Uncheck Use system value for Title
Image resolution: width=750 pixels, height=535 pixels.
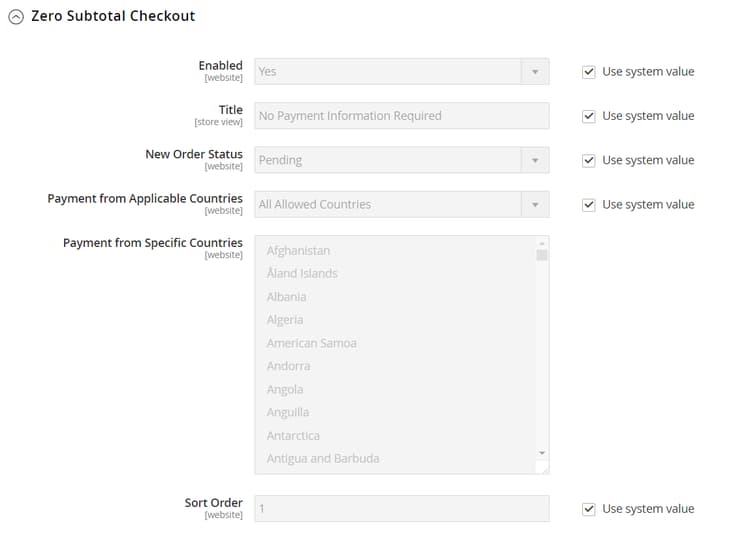point(589,116)
